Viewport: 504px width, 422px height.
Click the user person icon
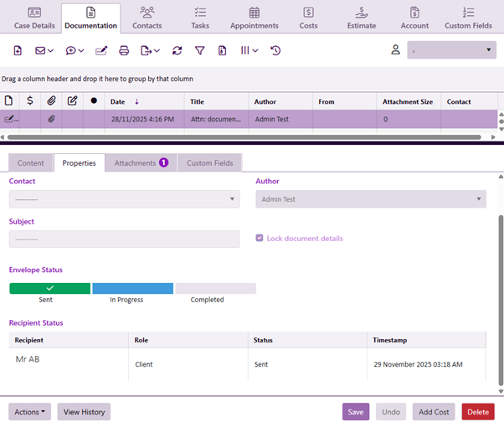pyautogui.click(x=396, y=50)
